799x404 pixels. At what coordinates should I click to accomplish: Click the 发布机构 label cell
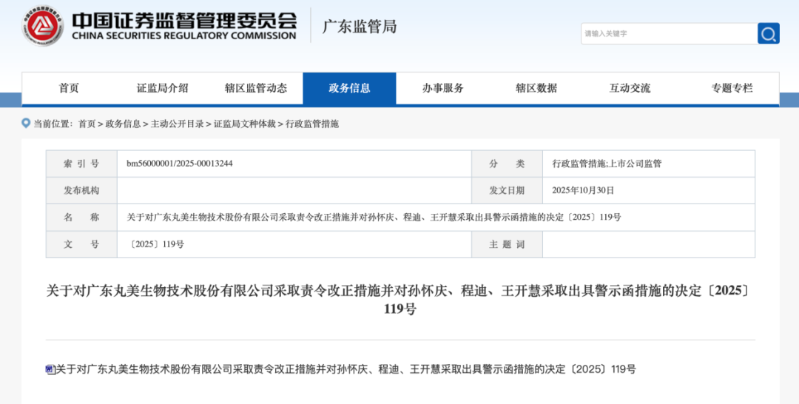(82, 191)
